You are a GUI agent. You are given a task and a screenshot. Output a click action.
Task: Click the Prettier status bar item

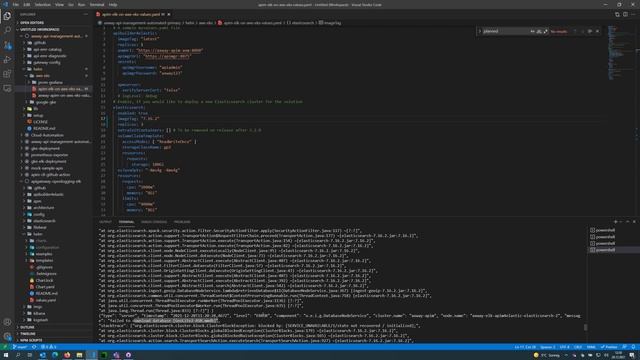click(x=609, y=347)
